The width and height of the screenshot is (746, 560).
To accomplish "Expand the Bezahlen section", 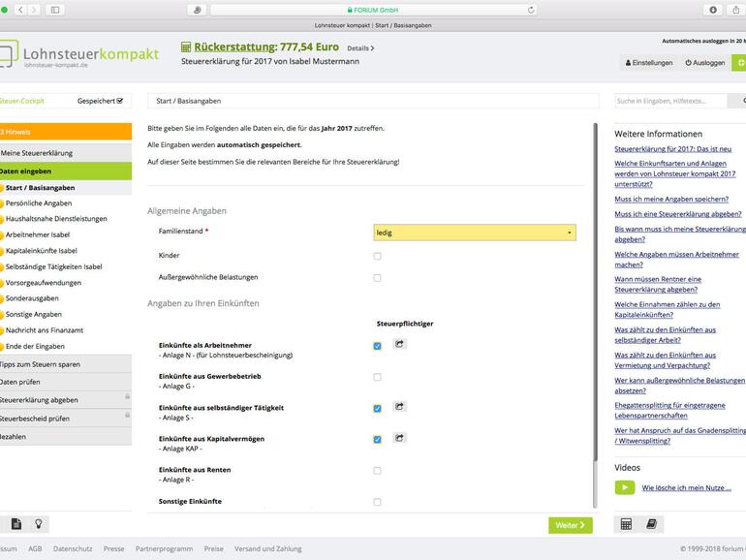I will point(66,436).
